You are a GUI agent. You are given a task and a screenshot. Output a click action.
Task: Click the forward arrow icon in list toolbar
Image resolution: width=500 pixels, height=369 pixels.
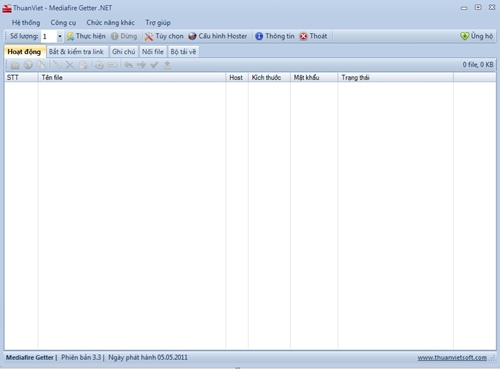click(141, 65)
